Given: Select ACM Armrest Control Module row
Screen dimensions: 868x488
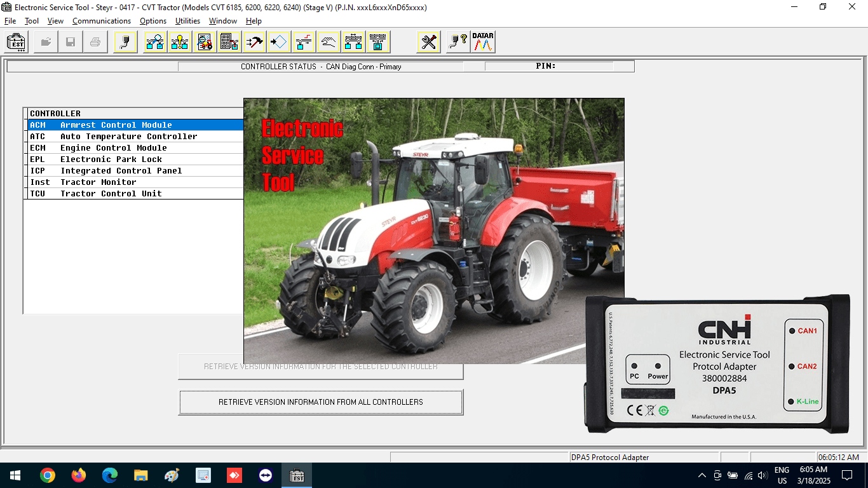Looking at the screenshot, I should click(x=135, y=125).
